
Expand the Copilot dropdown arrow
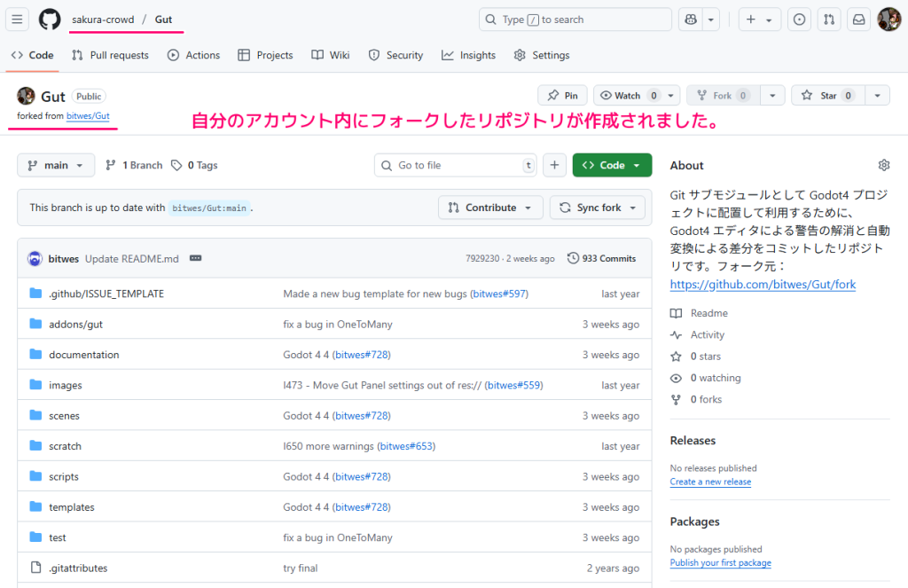point(711,20)
